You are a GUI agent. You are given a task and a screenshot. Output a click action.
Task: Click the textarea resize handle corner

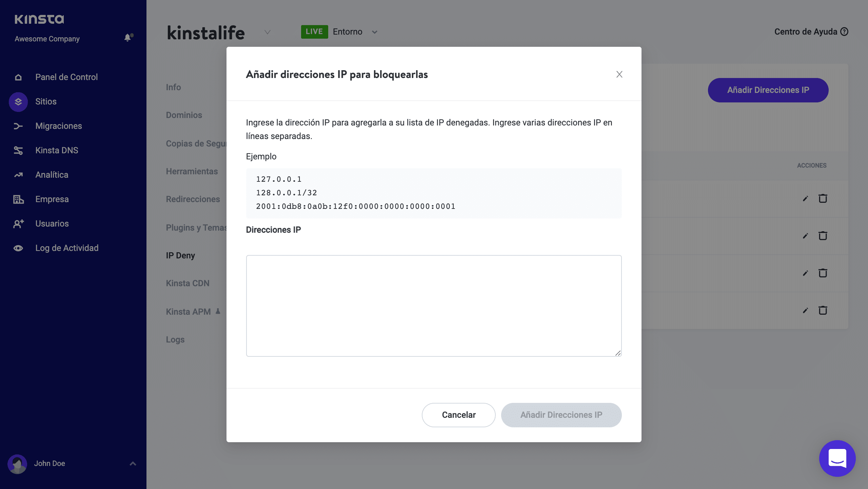coord(618,353)
